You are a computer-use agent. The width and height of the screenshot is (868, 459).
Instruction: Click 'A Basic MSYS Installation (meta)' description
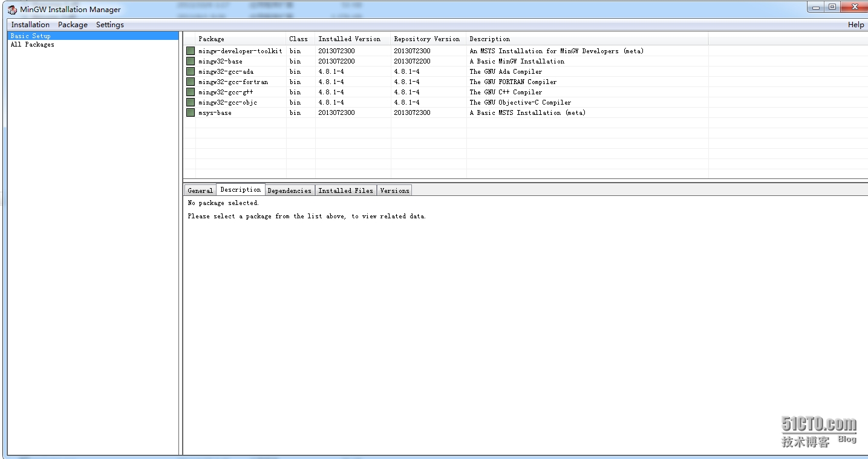tap(527, 113)
